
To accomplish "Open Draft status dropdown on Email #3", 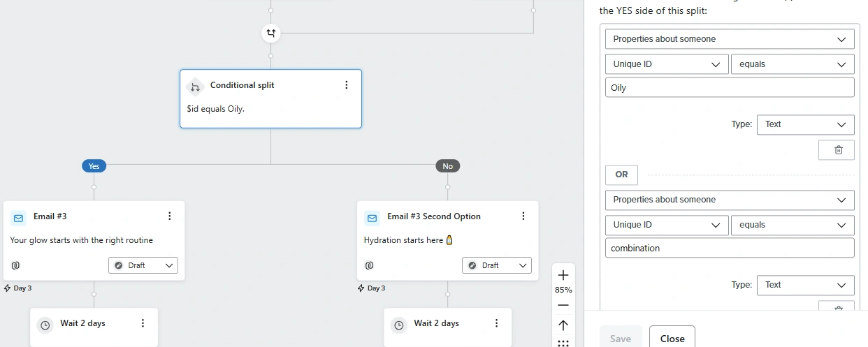I will [143, 265].
